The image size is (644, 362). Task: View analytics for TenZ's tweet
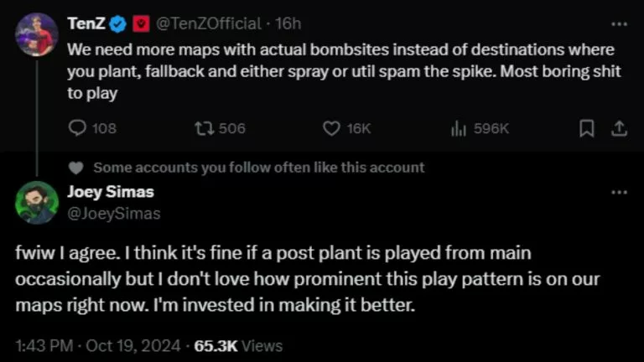[x=480, y=128]
